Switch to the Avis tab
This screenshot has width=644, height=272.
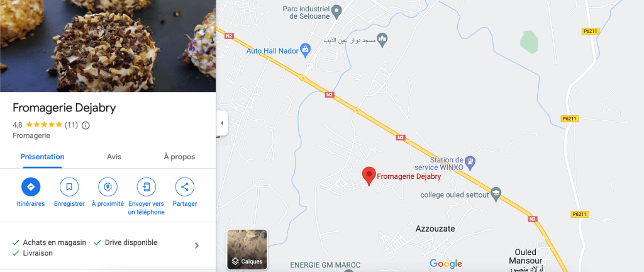click(114, 157)
